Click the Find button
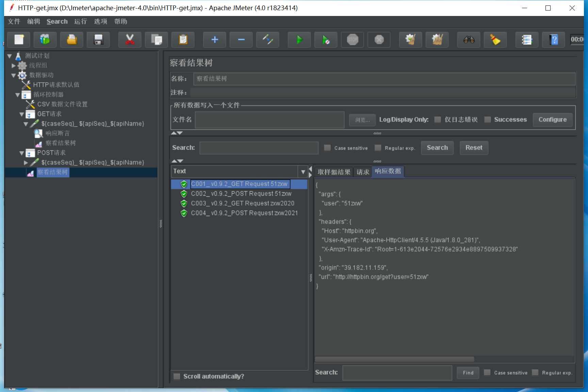588x392 pixels. [468, 373]
